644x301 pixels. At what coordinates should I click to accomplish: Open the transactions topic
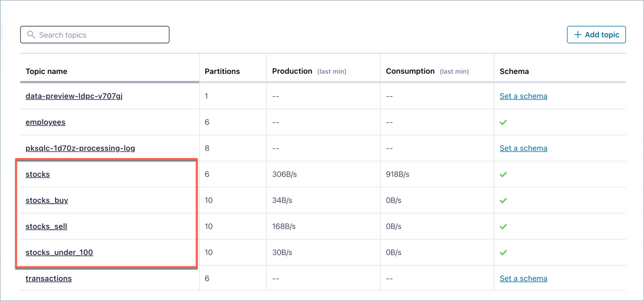pyautogui.click(x=49, y=279)
